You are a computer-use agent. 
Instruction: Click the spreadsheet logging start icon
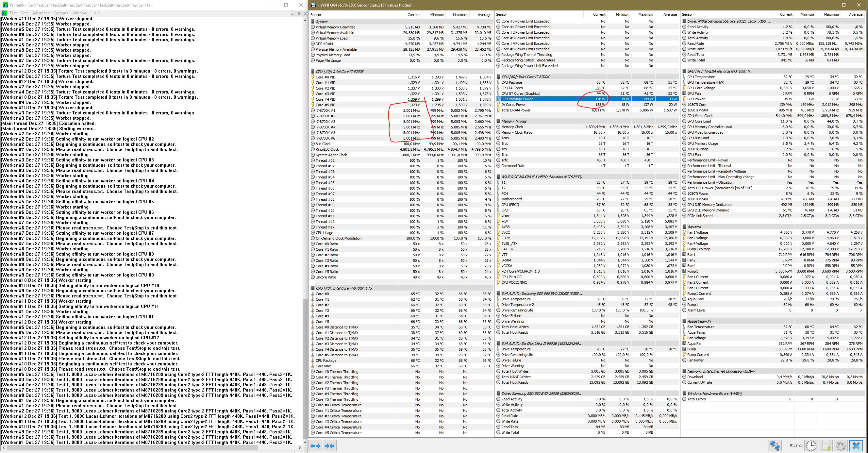coord(826,445)
